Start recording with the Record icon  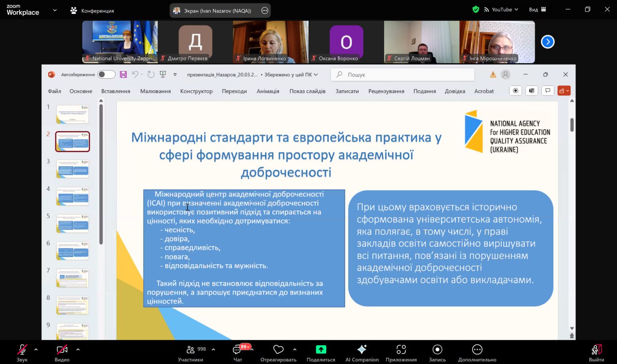click(x=437, y=350)
